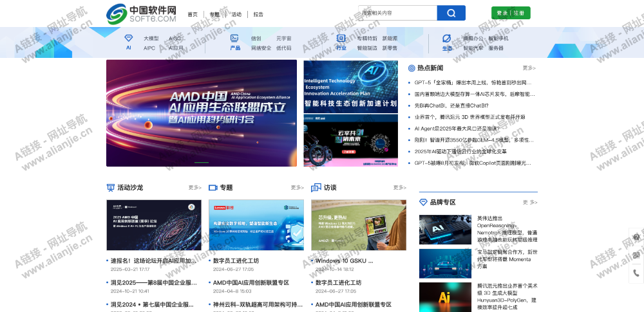The width and height of the screenshot is (644, 312).
Task: Open the AMD 中国 AI应用生态联盟 main banner
Action: [201, 113]
